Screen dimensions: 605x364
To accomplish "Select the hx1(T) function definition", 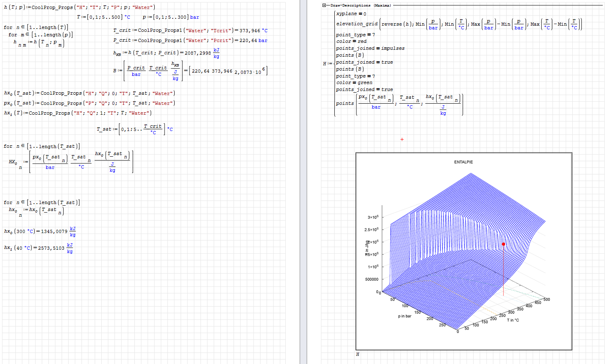I will point(78,113).
